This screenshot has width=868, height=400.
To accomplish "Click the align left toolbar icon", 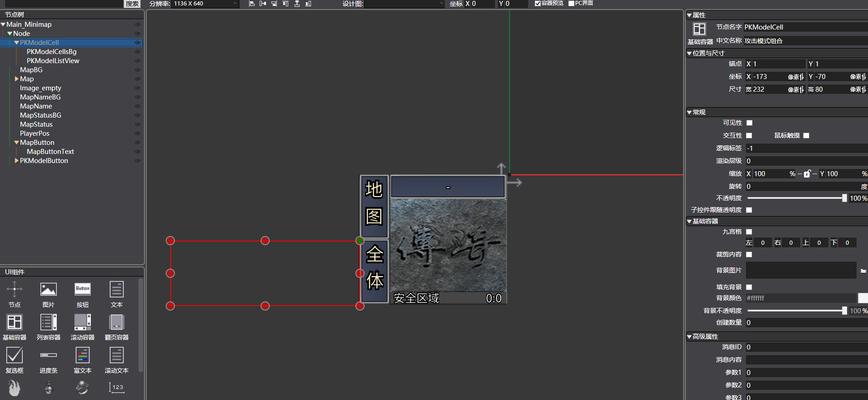I will point(252,4).
